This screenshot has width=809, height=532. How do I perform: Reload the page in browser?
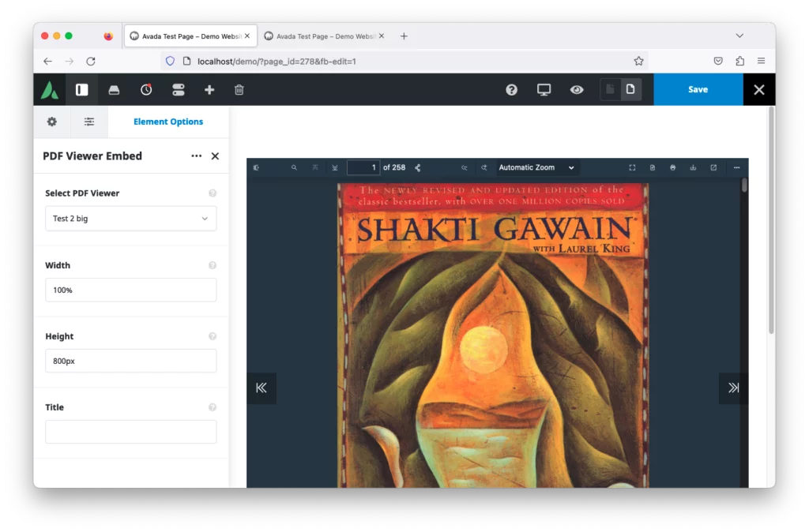coord(91,62)
